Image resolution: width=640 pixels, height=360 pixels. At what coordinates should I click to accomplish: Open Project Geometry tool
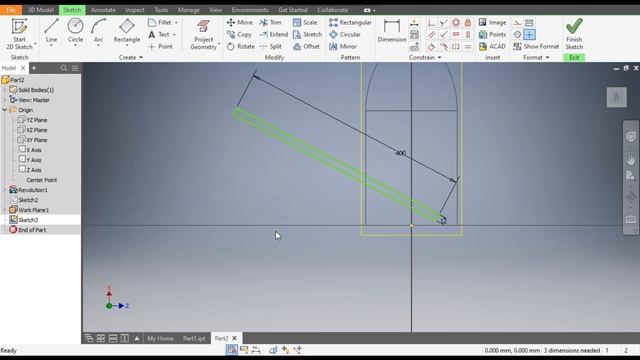[203, 35]
